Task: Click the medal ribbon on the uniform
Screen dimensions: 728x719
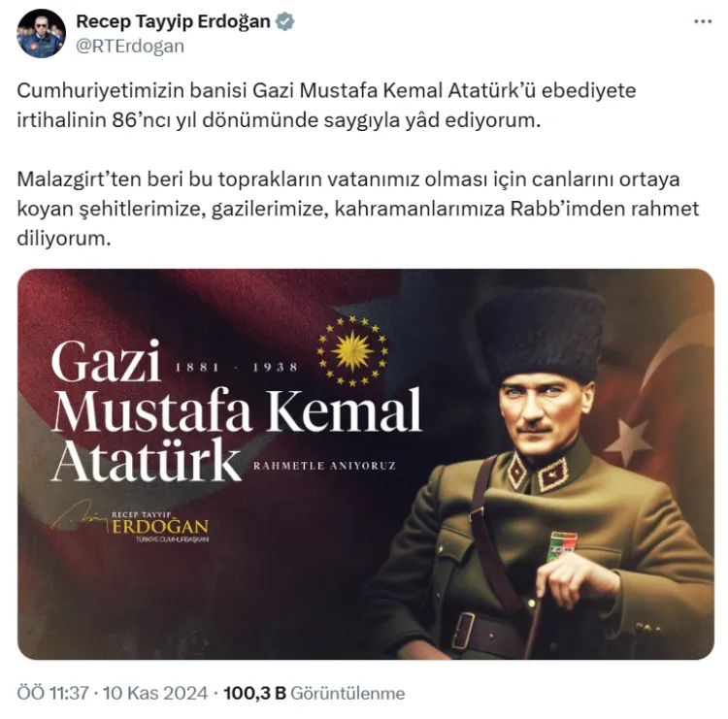Action: pos(563,545)
